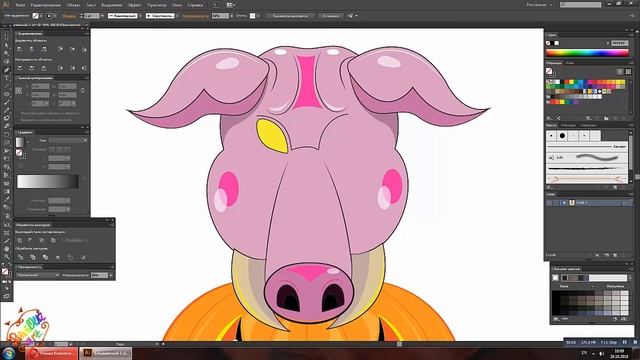Create a new layer from Layers panel footer

click(x=615, y=255)
